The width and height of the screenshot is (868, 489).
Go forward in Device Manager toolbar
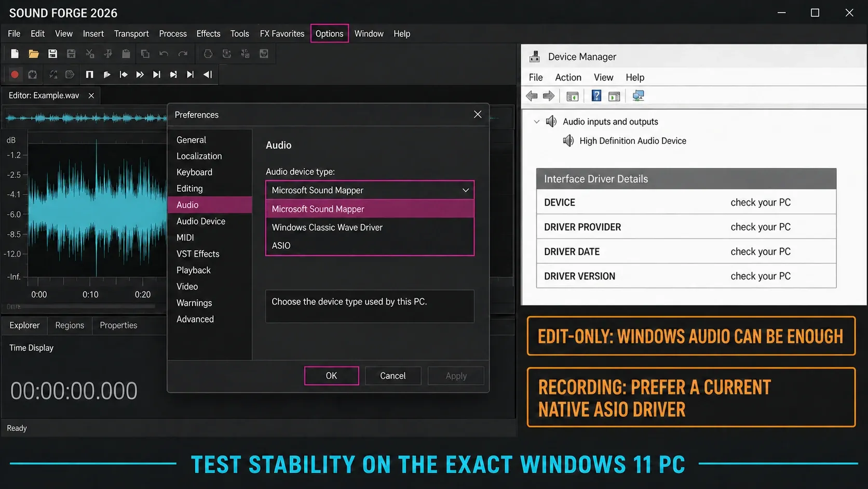click(x=549, y=96)
